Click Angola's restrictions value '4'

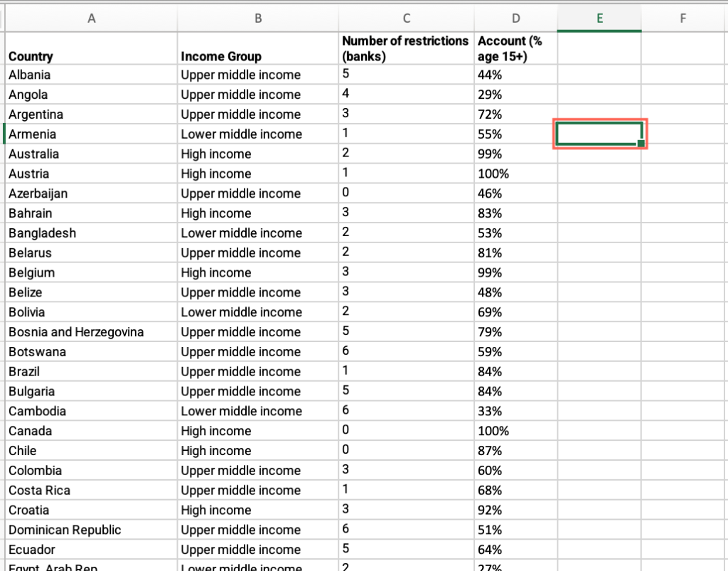pos(406,95)
